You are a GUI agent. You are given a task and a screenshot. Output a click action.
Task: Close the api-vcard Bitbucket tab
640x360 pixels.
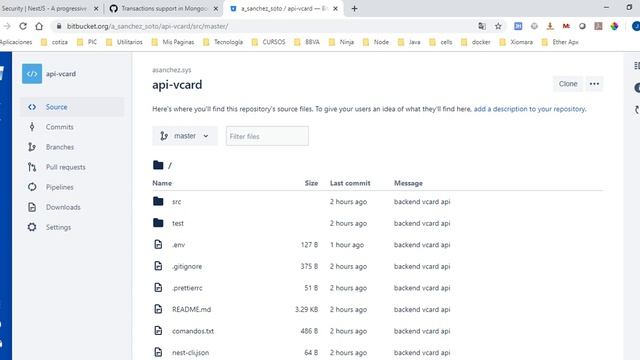click(336, 9)
